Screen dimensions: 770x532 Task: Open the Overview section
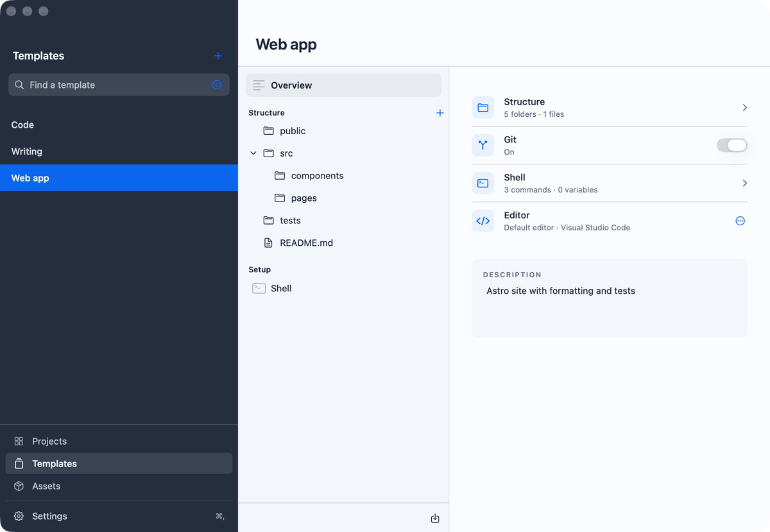[344, 85]
